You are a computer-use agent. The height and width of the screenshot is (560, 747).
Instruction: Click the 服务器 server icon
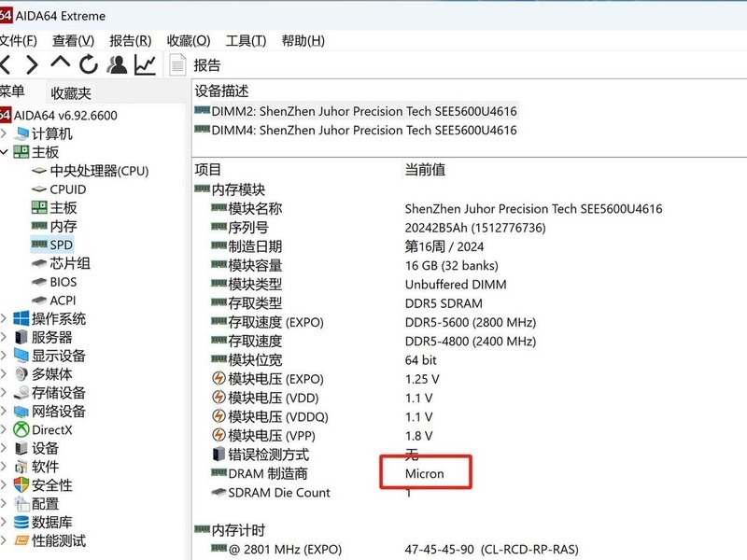[x=21, y=337]
